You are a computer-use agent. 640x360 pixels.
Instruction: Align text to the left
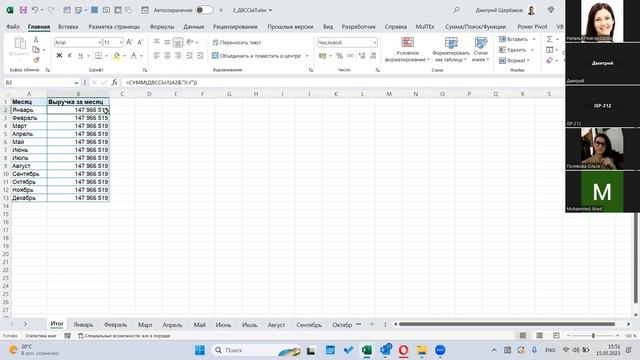coord(156,56)
